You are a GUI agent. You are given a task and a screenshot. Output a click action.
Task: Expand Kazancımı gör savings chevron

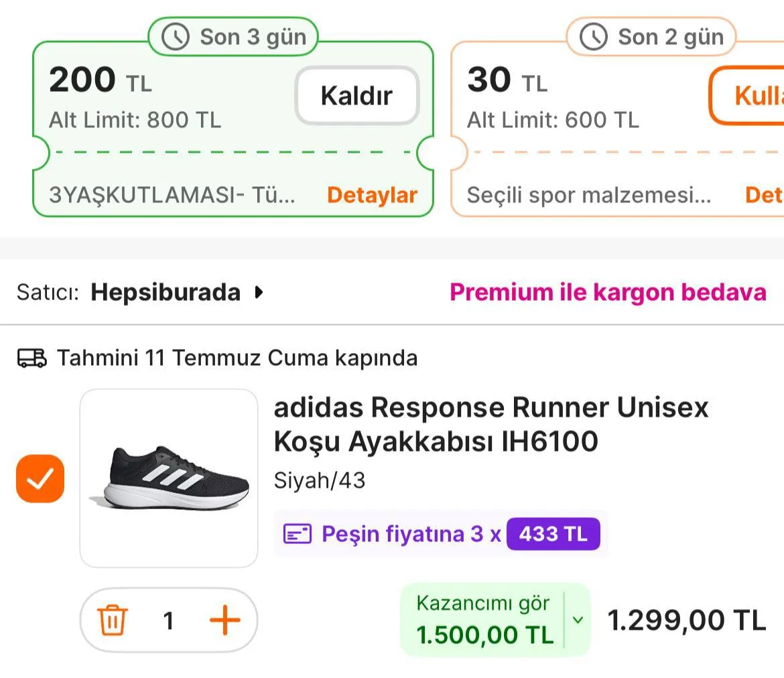(578, 620)
